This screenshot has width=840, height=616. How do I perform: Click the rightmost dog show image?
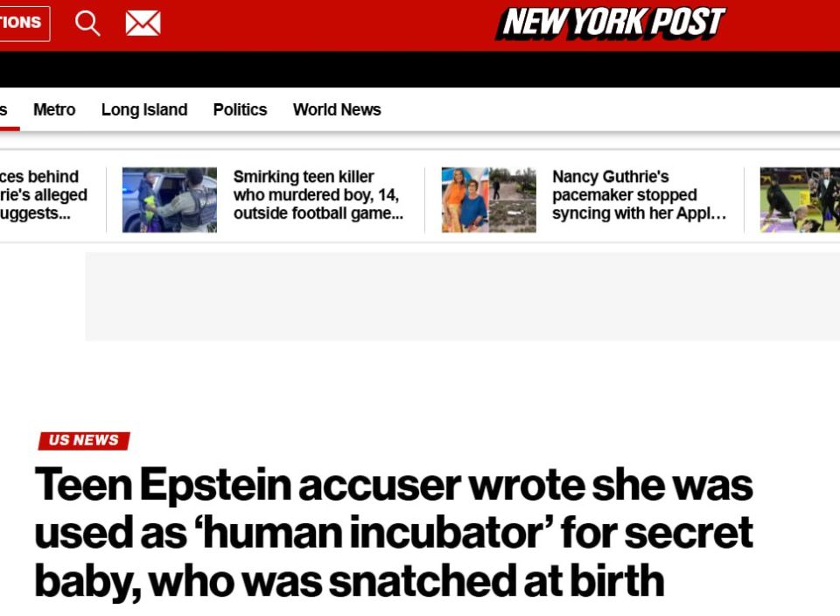click(x=798, y=199)
